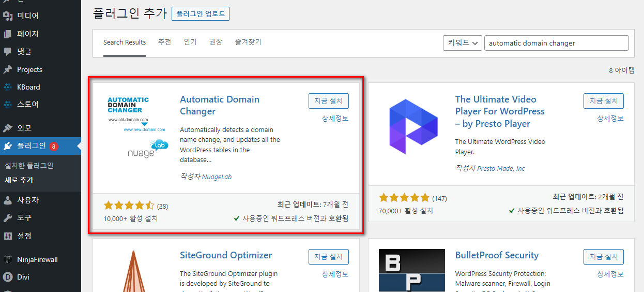Open 상세정보 for Presto Player
644x292 pixels.
click(x=610, y=119)
